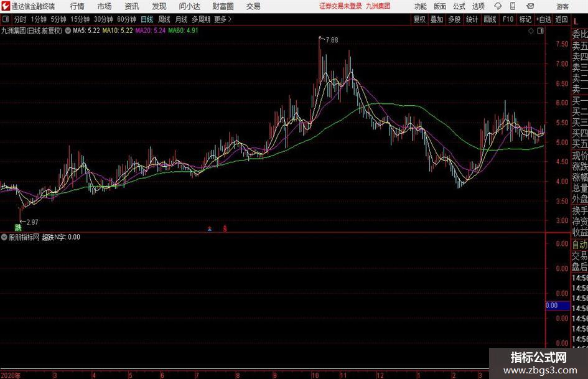This screenshot has height=379, width=588.
Task: Click the 复权 toolbar button
Action: (419, 19)
